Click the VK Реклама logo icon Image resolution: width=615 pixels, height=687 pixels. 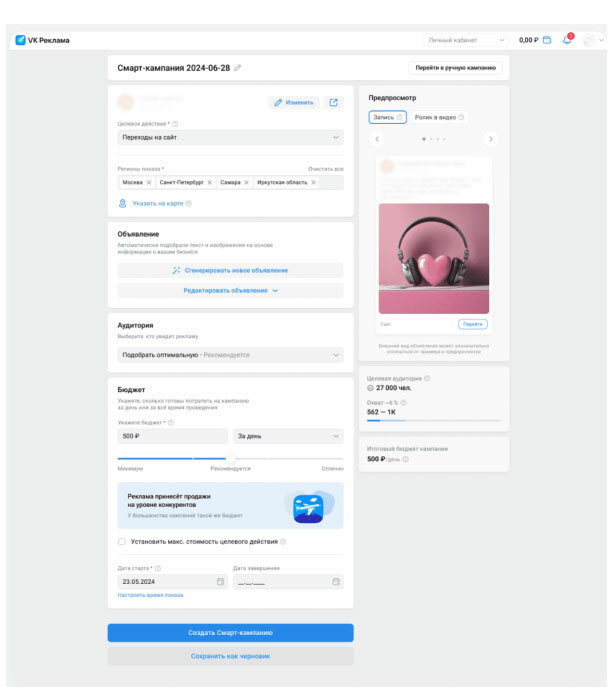tap(21, 40)
